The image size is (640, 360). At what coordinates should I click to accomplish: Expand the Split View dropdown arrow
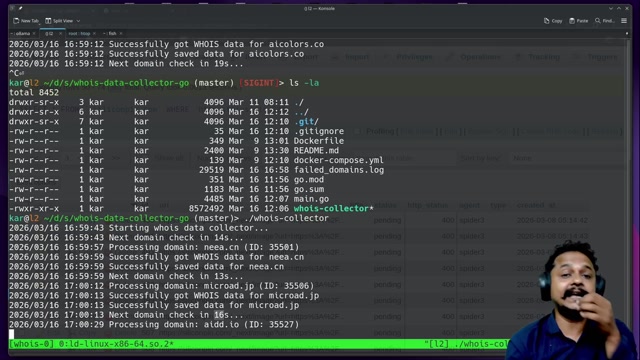pyautogui.click(x=78, y=21)
